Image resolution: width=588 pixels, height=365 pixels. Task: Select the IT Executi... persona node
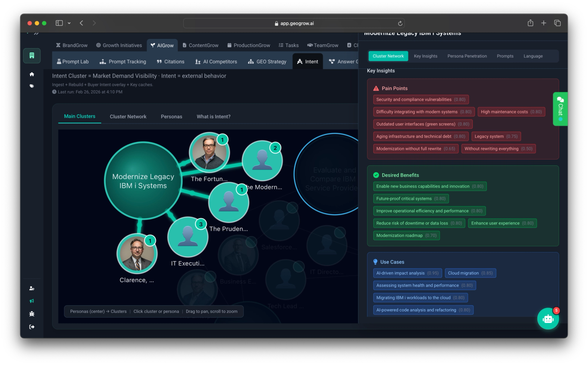click(x=188, y=237)
